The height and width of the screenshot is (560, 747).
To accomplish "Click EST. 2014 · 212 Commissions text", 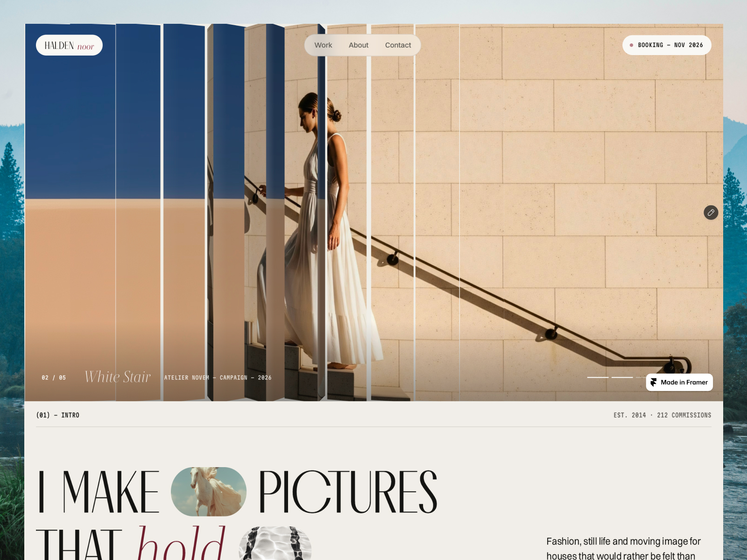I will tap(662, 415).
